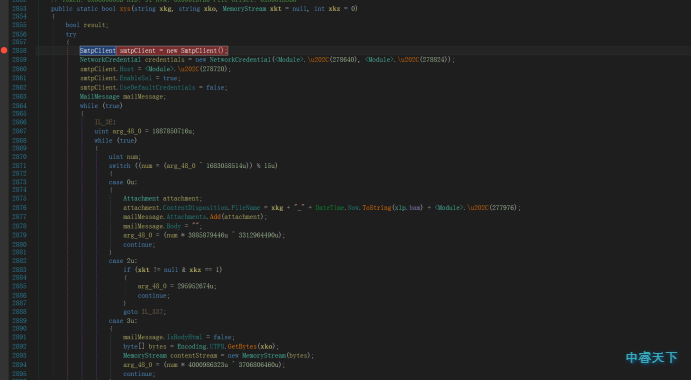Click the Body property on line 2878

pyautogui.click(x=173, y=226)
